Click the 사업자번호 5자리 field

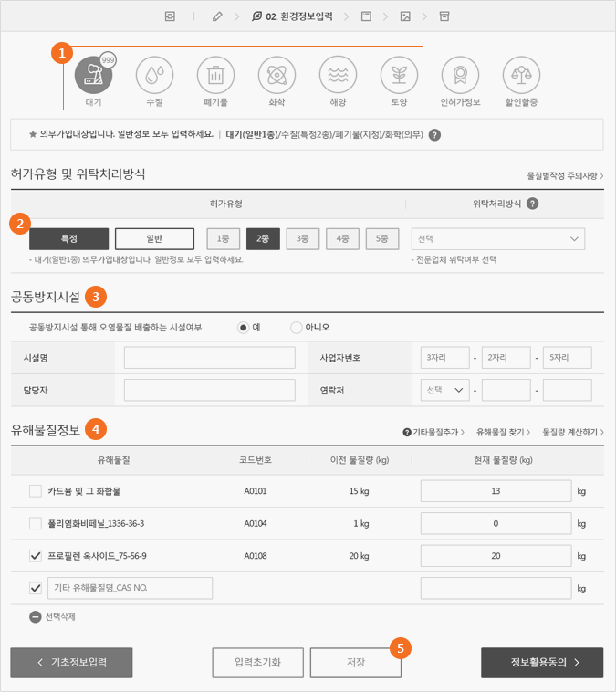pyautogui.click(x=568, y=358)
